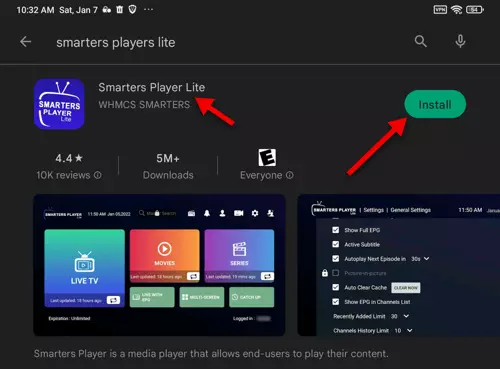This screenshot has height=369, width=500.
Task: Tap the trash notification icon
Action: click(x=120, y=10)
